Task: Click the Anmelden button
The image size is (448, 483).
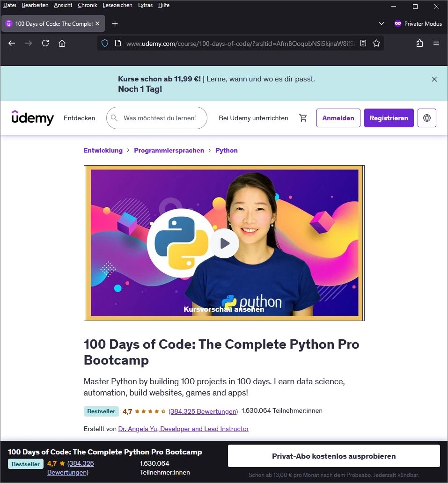Action: point(338,118)
